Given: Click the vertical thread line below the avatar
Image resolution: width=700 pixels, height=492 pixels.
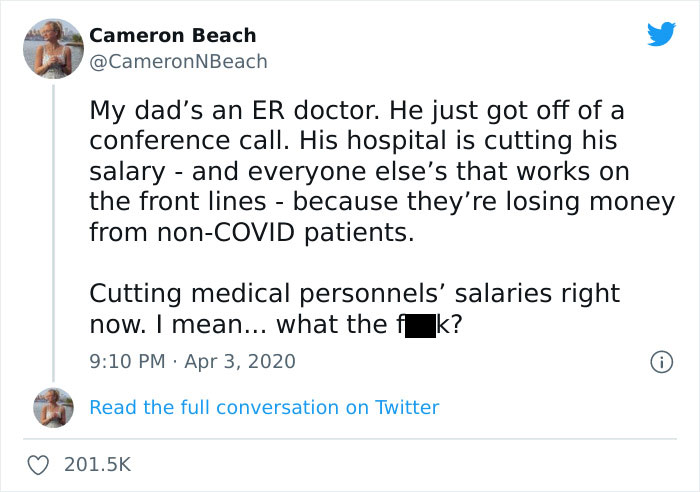Looking at the screenshot, I should pyautogui.click(x=53, y=230).
